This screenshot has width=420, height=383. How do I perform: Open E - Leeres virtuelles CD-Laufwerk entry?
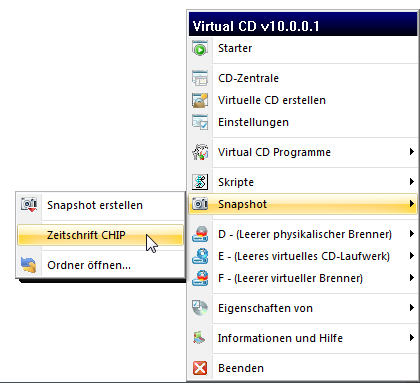click(303, 256)
